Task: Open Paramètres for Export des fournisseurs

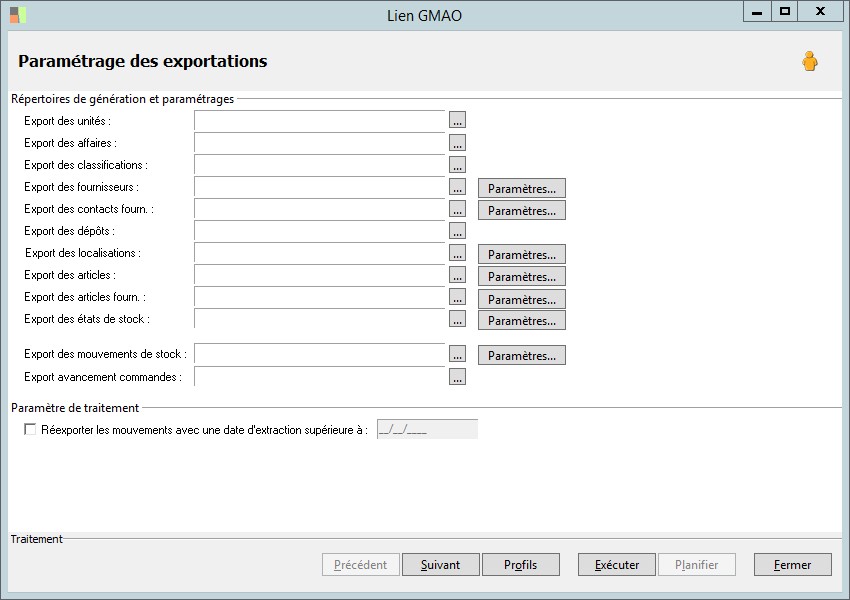Action: point(521,188)
